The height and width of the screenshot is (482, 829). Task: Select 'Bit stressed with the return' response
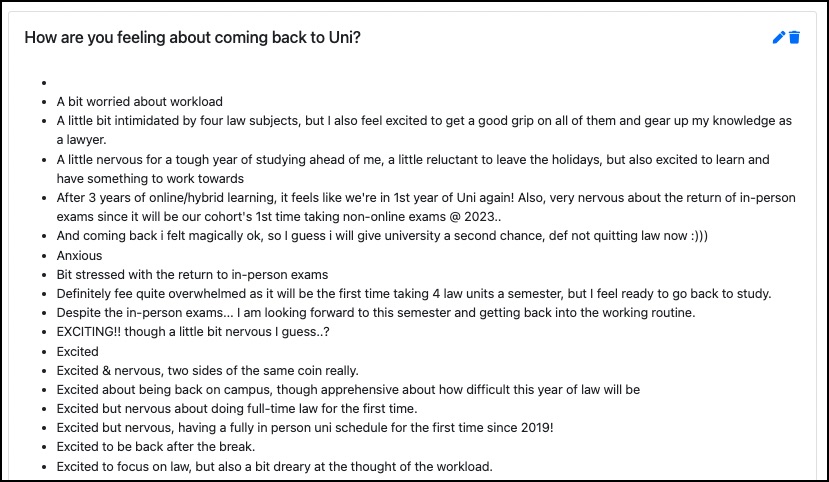click(x=192, y=275)
